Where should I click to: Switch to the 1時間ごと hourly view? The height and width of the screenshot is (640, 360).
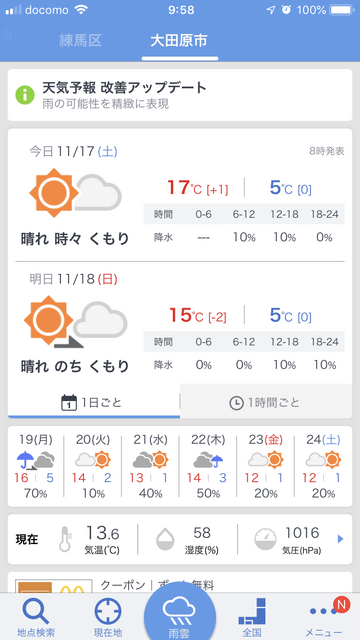pos(266,403)
